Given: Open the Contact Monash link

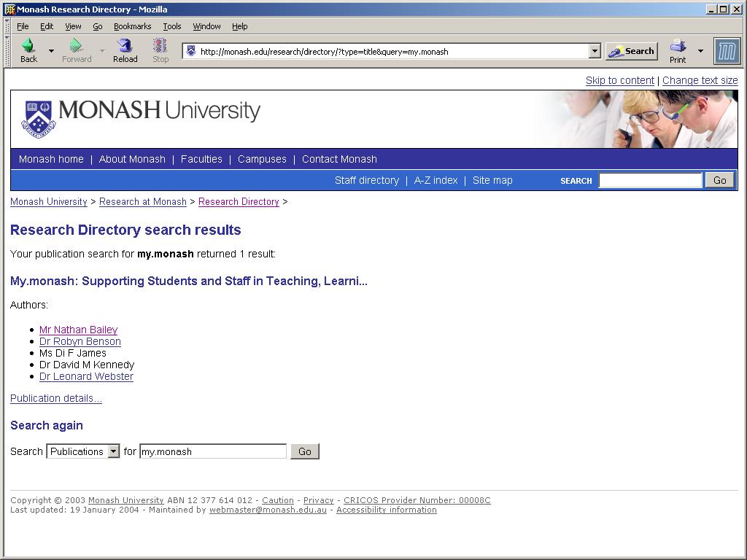Looking at the screenshot, I should [339, 159].
